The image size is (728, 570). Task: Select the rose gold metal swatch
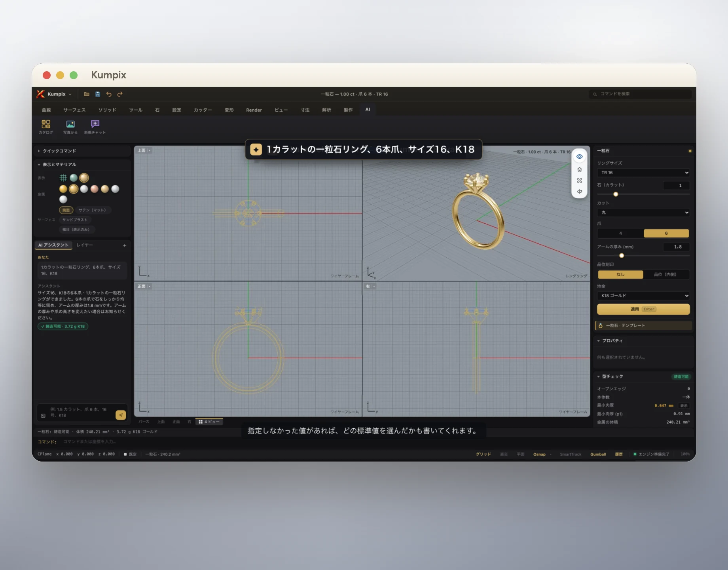[x=94, y=189]
